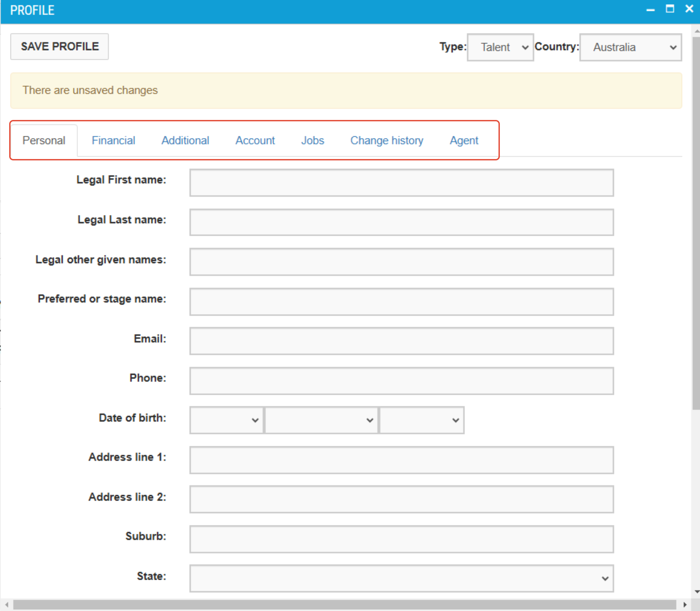Click the Legal First name field
The height and width of the screenshot is (611, 700).
tap(401, 183)
